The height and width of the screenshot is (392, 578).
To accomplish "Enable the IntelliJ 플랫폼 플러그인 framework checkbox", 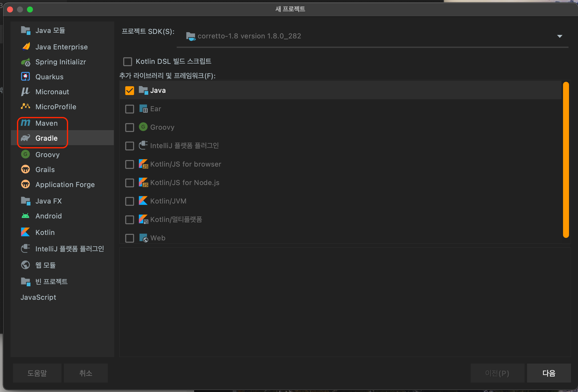I will tap(130, 146).
